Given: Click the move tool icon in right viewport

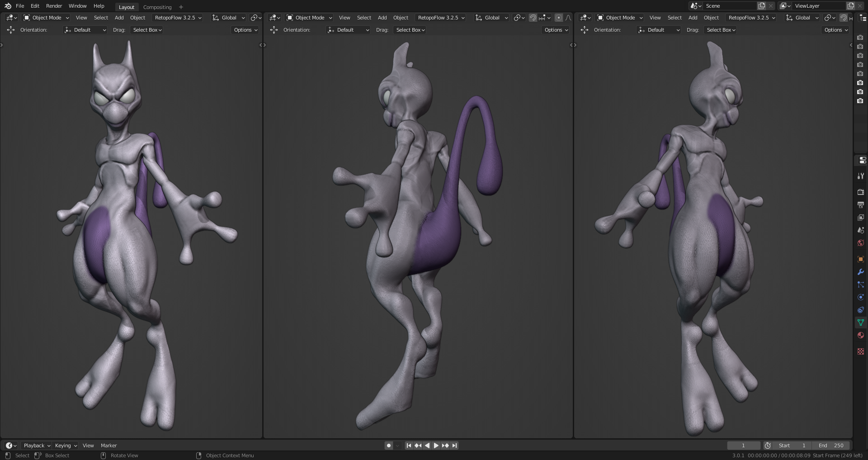Looking at the screenshot, I should [585, 30].
